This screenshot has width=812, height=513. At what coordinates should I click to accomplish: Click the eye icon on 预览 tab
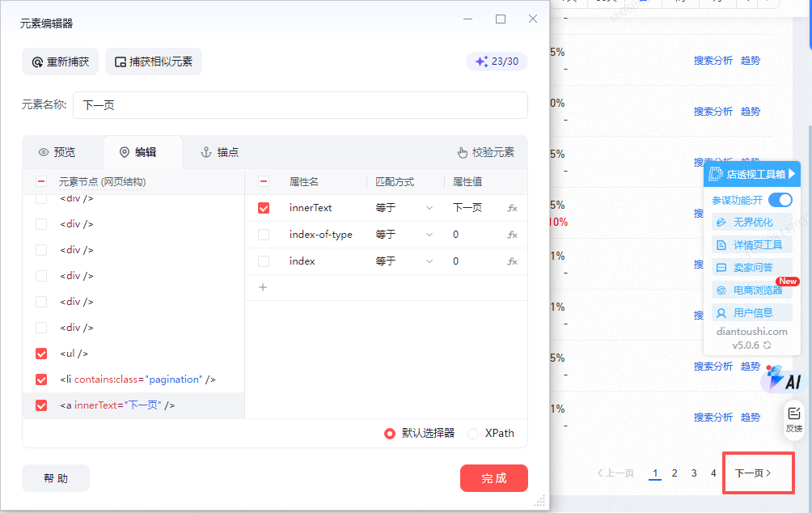tap(44, 152)
